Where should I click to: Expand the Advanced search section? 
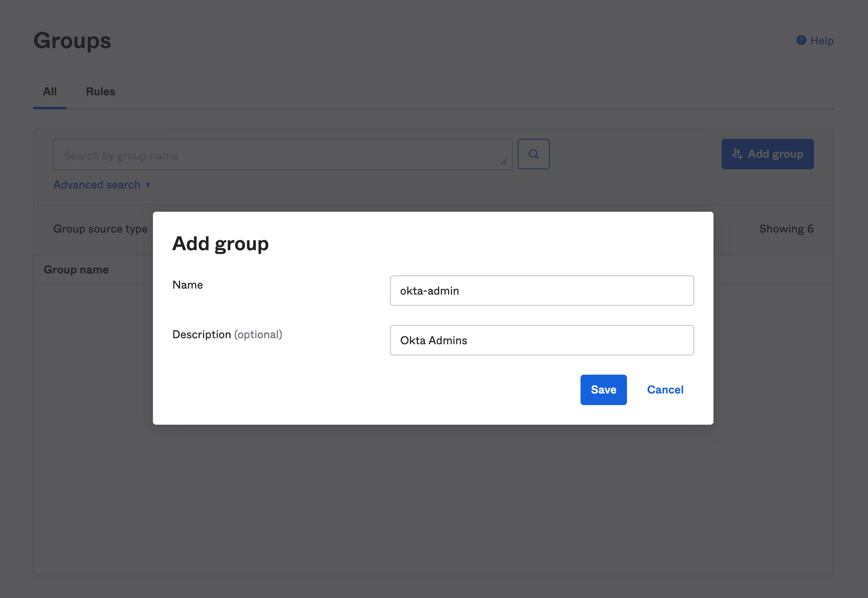click(96, 185)
